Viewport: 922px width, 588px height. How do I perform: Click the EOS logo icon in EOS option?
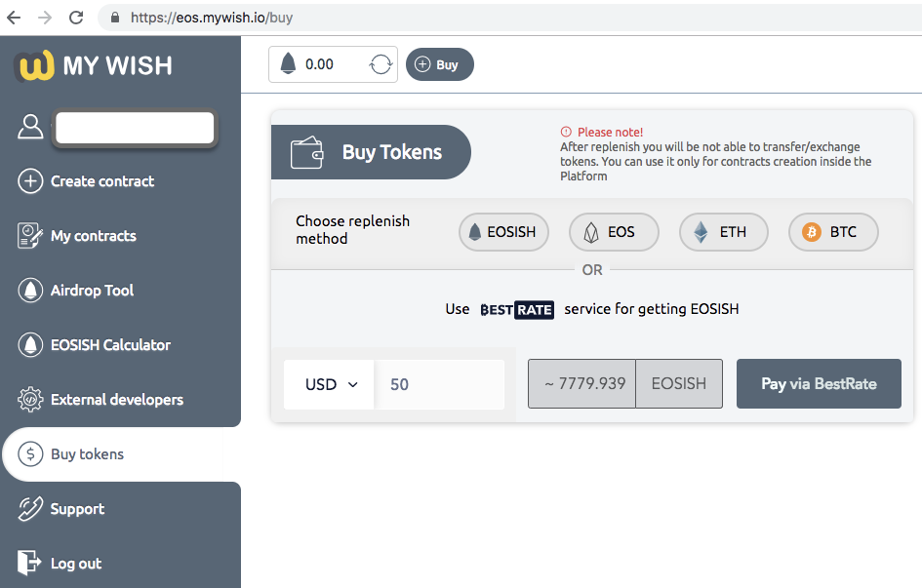click(x=591, y=233)
